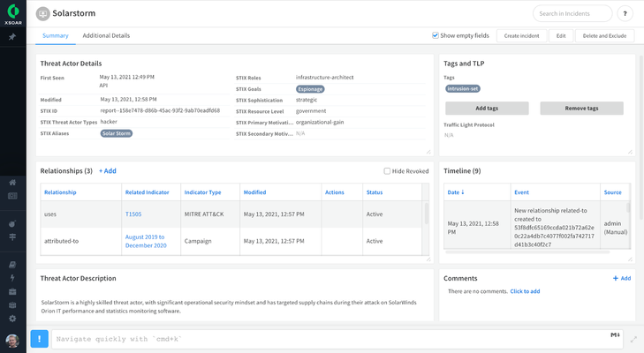644x353 pixels.
Task: Click the Add tags button
Action: [487, 108]
